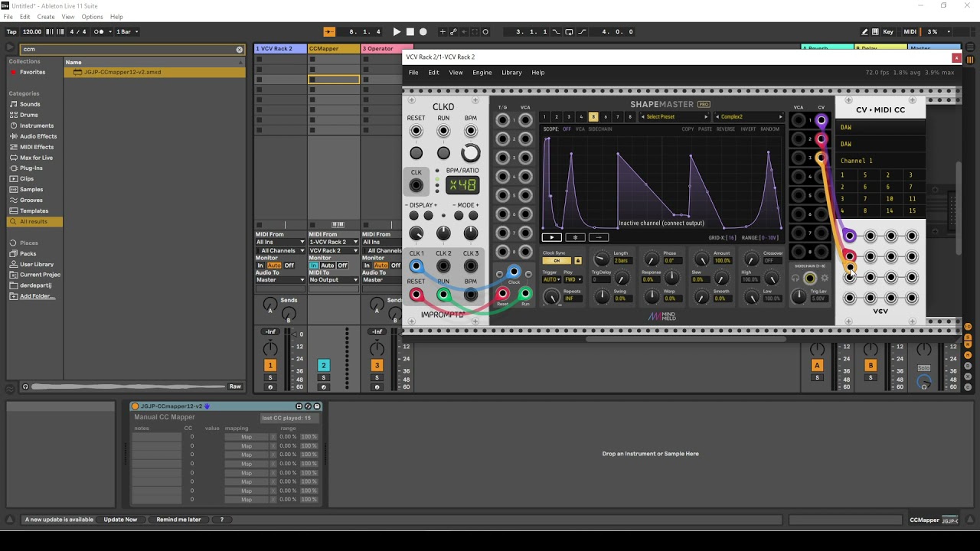The width and height of the screenshot is (980, 551).
Task: Click the save preset icon on CCMapper device
Action: pyautogui.click(x=316, y=406)
